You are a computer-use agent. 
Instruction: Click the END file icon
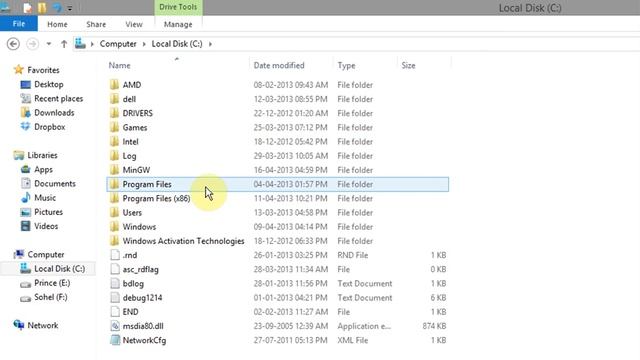pyautogui.click(x=115, y=312)
